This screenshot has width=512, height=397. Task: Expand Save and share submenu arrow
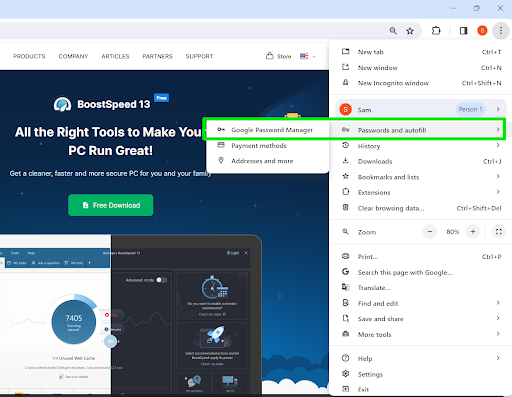coord(498,318)
